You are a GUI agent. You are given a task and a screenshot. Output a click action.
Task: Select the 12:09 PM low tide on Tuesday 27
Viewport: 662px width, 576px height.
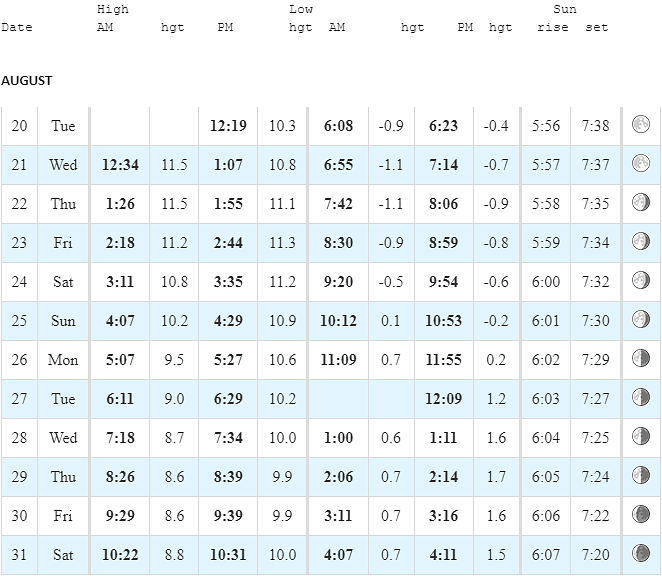(443, 399)
